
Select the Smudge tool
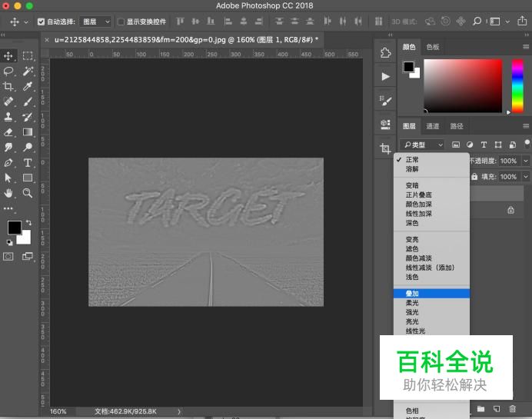point(8,148)
